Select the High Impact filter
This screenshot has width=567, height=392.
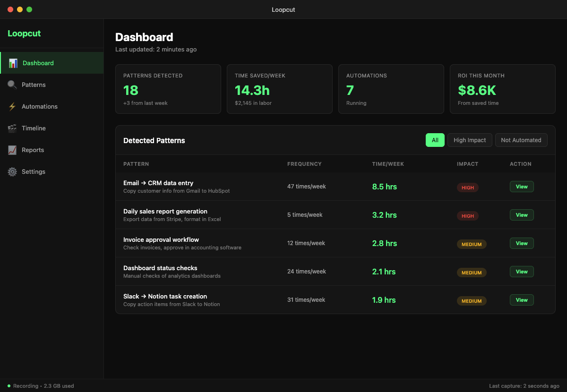pyautogui.click(x=469, y=140)
